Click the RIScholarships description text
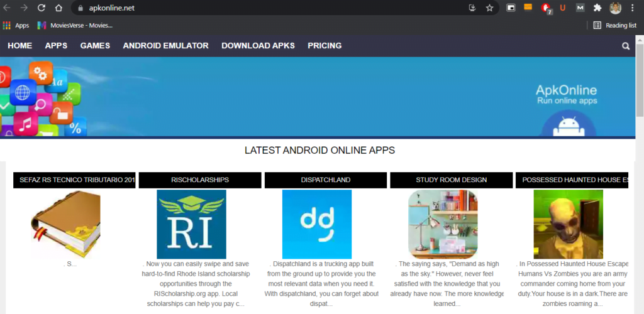The image size is (644, 314). [x=196, y=284]
